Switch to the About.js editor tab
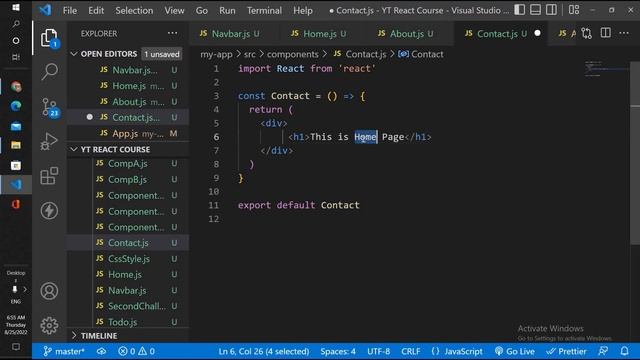This screenshot has width=640, height=360. tap(407, 33)
